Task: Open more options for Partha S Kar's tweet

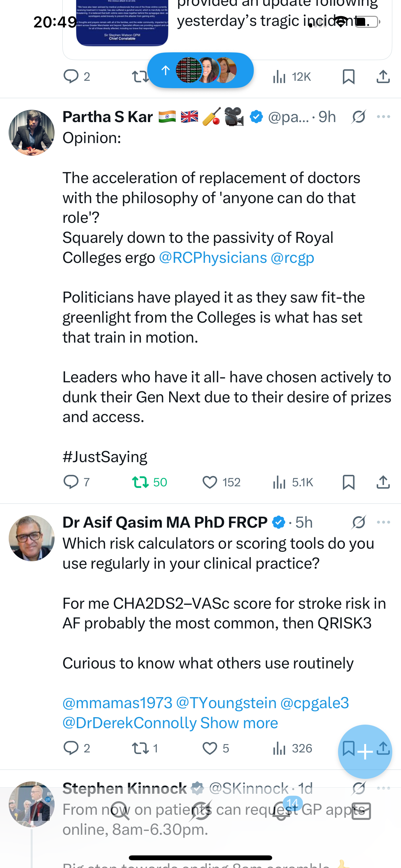Action: 384,117
